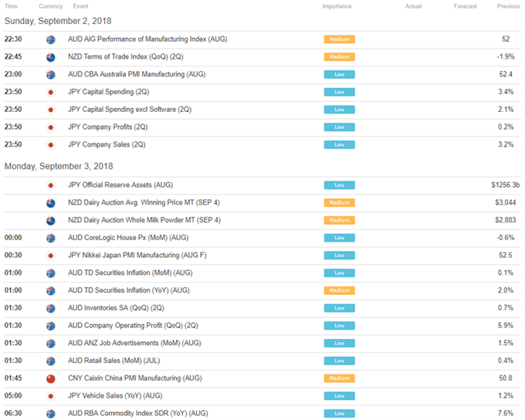Viewport: 525px width, 420px height.
Task: Click the Low badge for JPY Company Profits
Action: 339,127
